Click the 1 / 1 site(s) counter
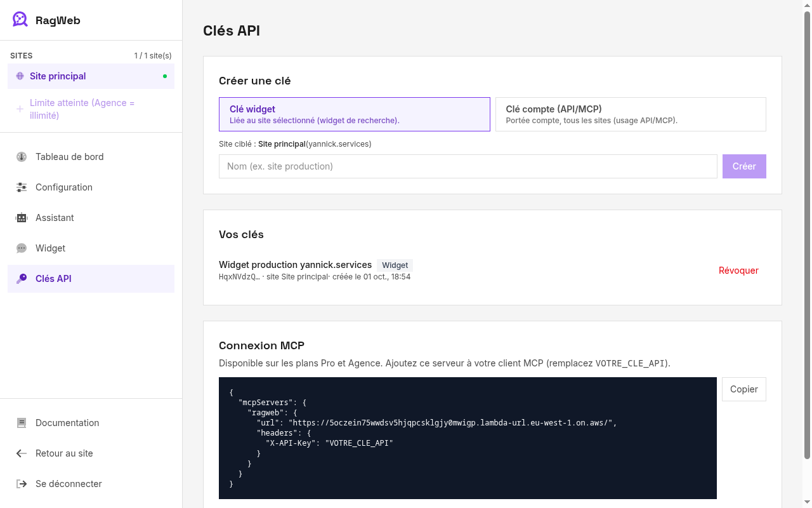The image size is (812, 508). [x=153, y=56]
